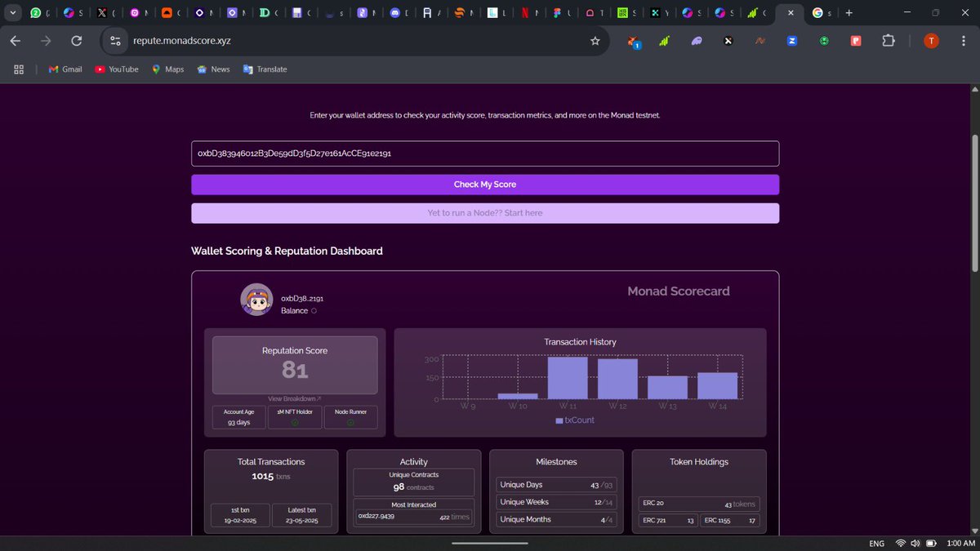
Task: View site information icon
Action: tap(115, 41)
